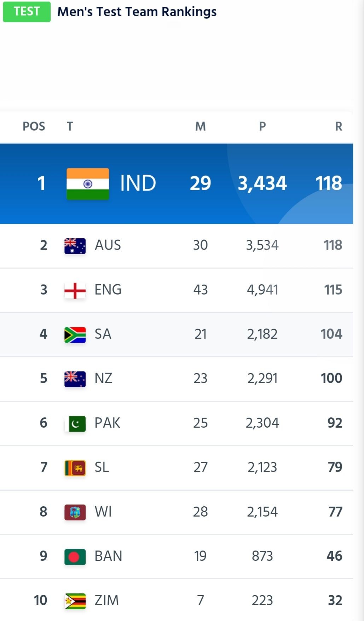Click the India flag icon
Screen dimensions: 364x621
tap(88, 184)
